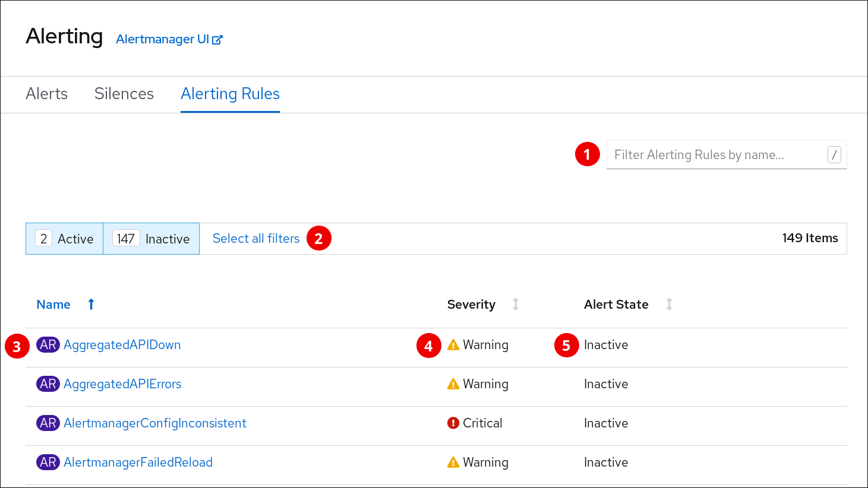Click the slash shortcut icon in filter box
This screenshot has height=488, width=868.
click(834, 155)
